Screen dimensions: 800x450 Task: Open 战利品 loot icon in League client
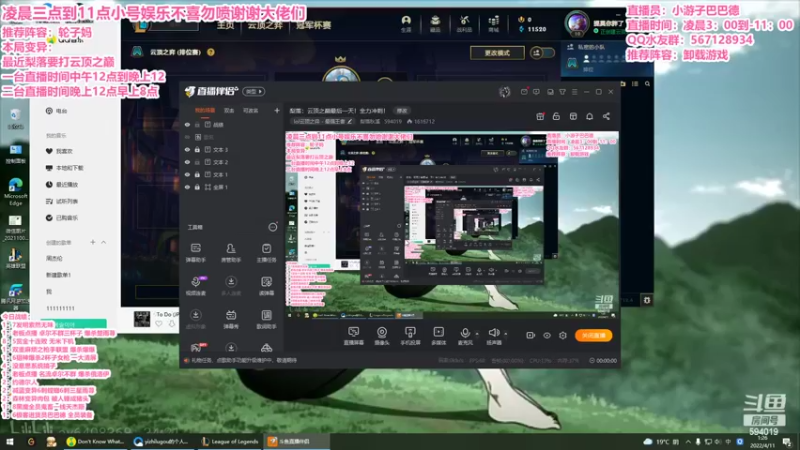coord(464,23)
